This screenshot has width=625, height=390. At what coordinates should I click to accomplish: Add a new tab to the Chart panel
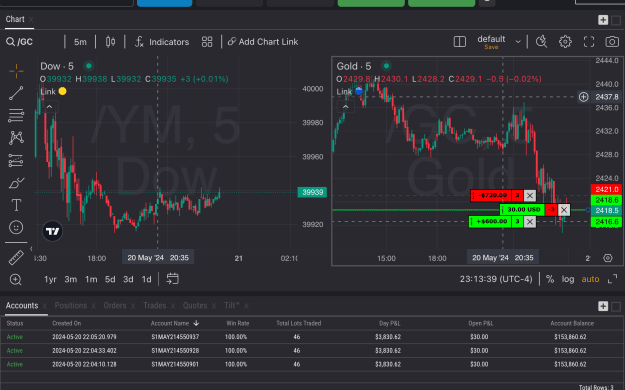(x=603, y=20)
